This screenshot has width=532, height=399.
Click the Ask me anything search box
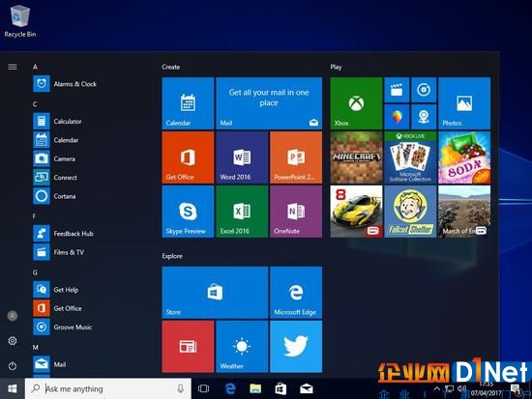(108, 388)
